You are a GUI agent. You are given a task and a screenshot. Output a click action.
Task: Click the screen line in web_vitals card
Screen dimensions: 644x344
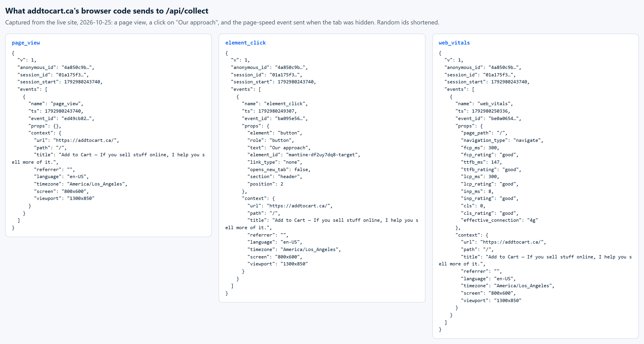[488, 293]
